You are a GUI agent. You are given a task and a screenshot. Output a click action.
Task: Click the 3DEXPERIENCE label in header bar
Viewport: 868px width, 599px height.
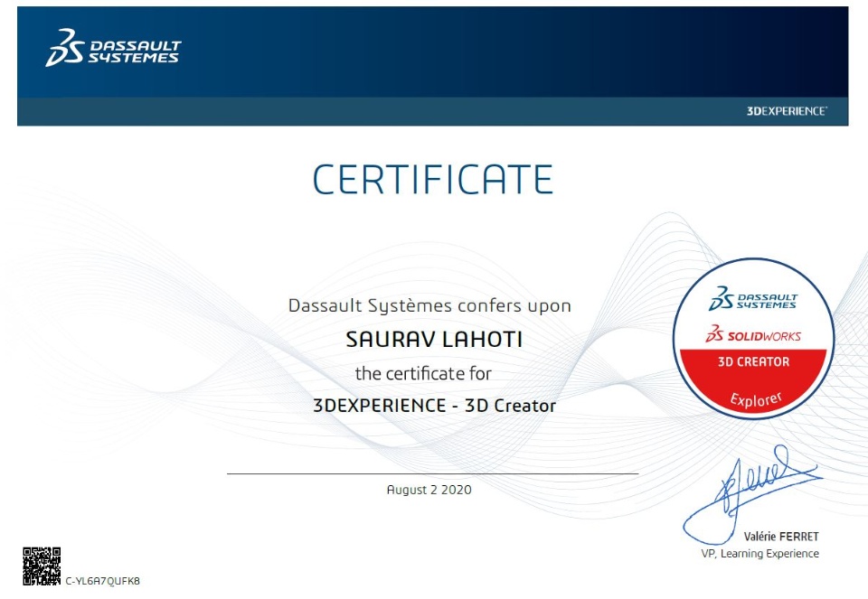(787, 111)
